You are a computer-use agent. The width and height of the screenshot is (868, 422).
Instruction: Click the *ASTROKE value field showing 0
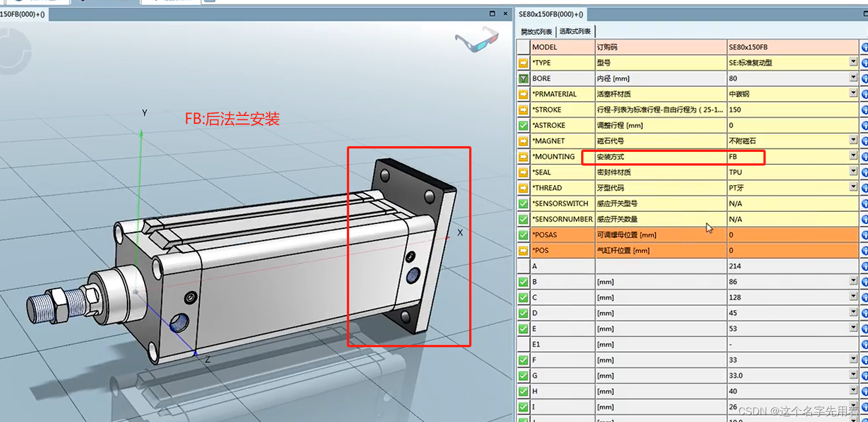coord(793,125)
